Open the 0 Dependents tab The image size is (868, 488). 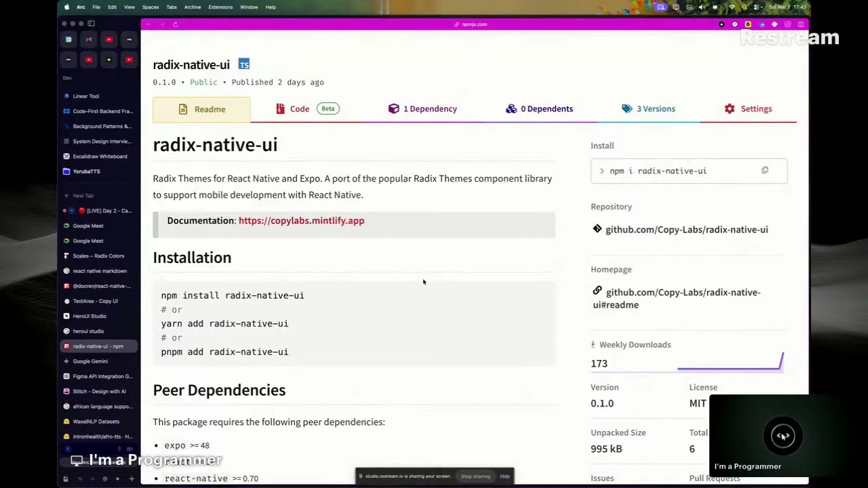pyautogui.click(x=539, y=108)
